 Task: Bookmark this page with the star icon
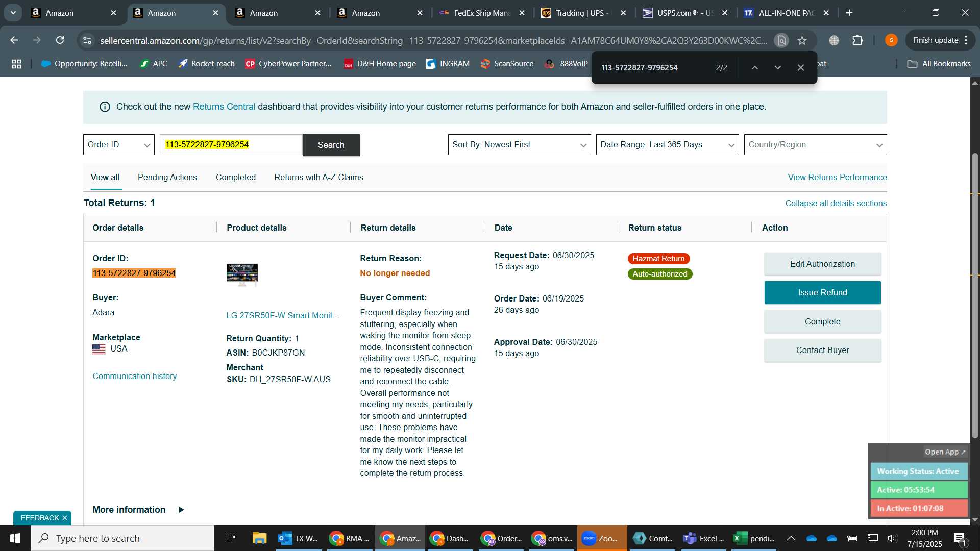pos(802,40)
